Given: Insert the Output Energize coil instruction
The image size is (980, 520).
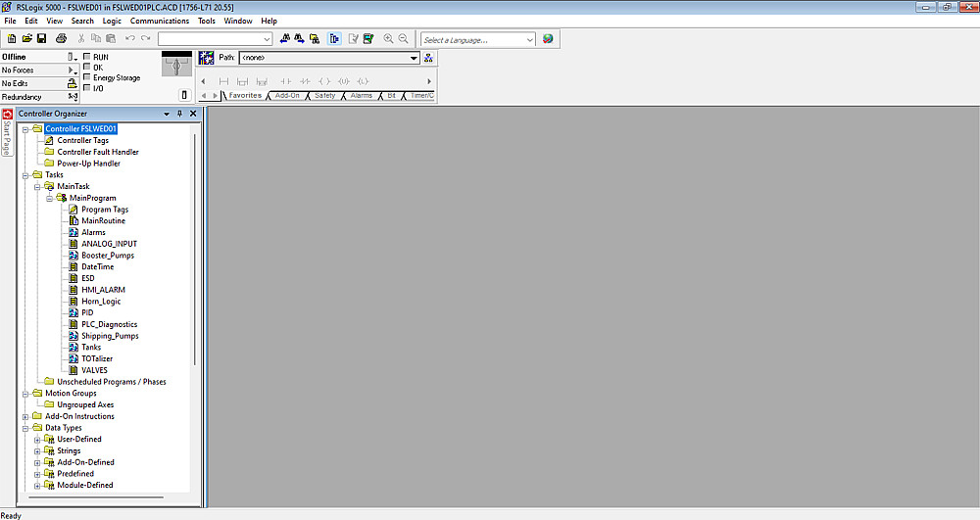Looking at the screenshot, I should (x=324, y=81).
